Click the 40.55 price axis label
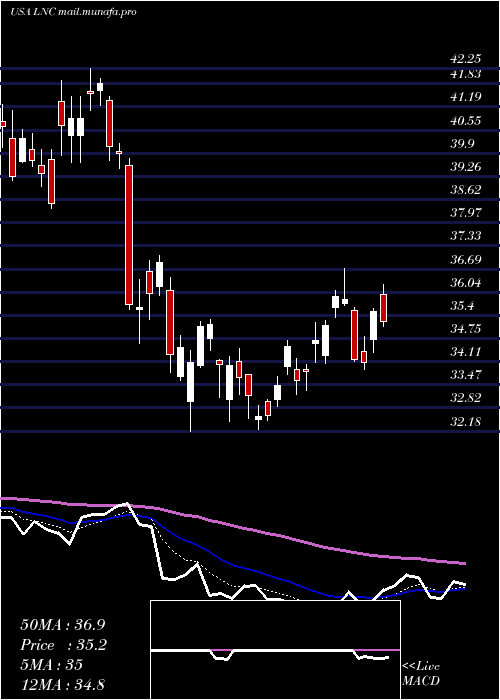 [x=466, y=120]
